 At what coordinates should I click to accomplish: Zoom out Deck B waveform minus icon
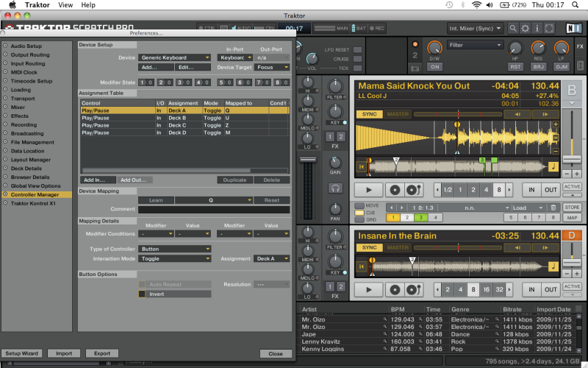coord(556,152)
